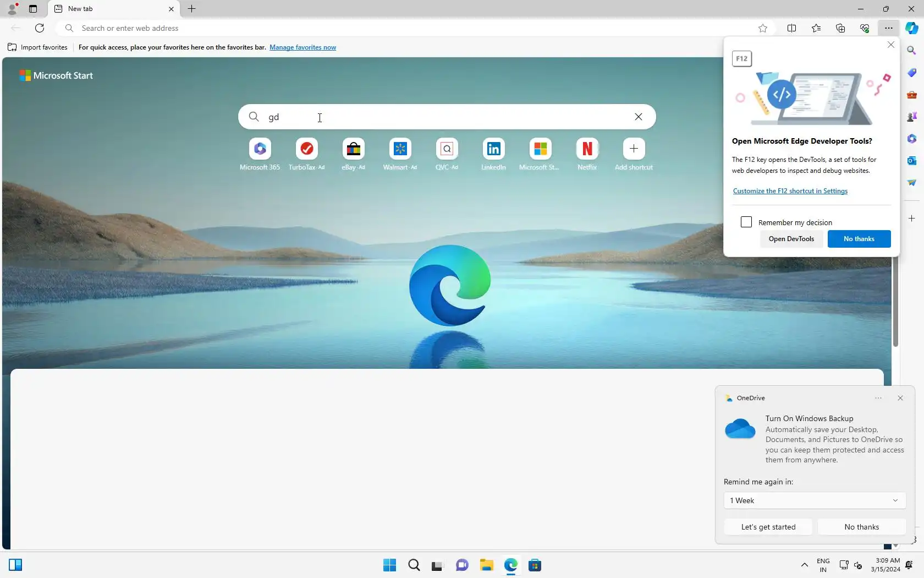Screen dimensions: 924x578
Task: Expand the 1 Week reminder dropdown
Action: point(815,500)
